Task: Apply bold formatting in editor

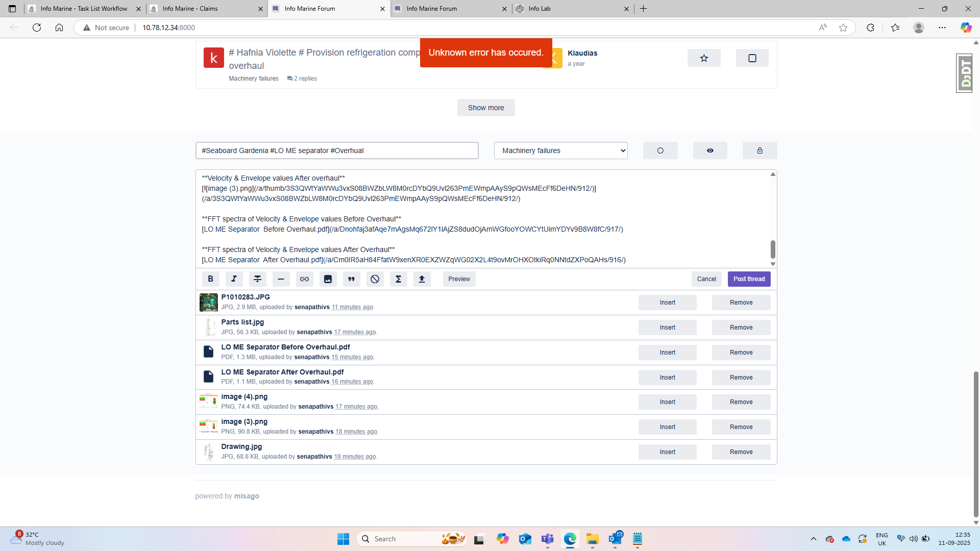Action: 210,279
